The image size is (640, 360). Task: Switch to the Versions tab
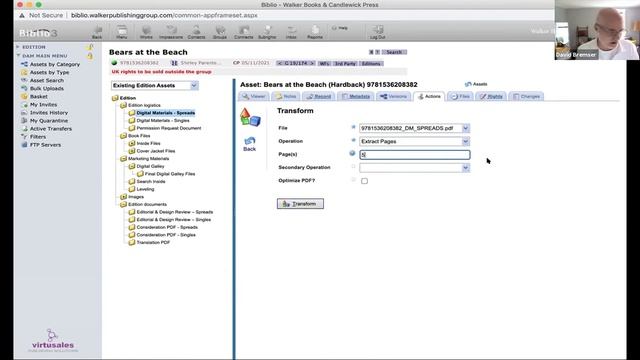(x=394, y=97)
